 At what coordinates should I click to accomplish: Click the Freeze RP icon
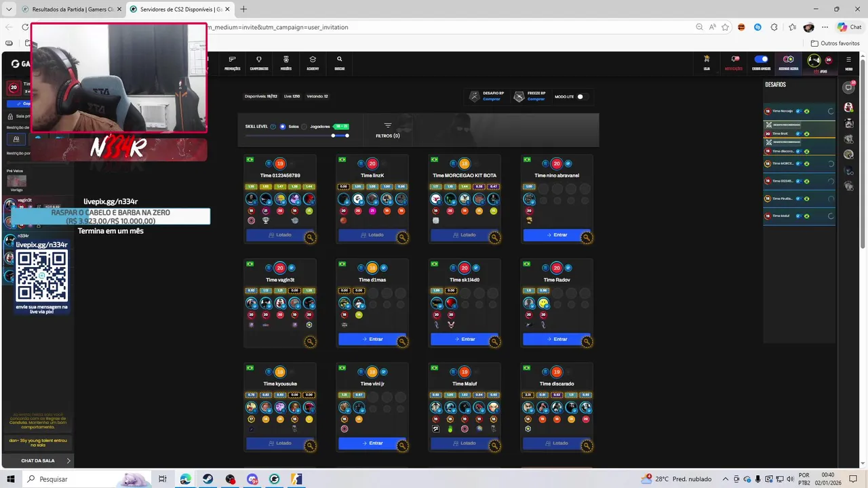pyautogui.click(x=519, y=97)
